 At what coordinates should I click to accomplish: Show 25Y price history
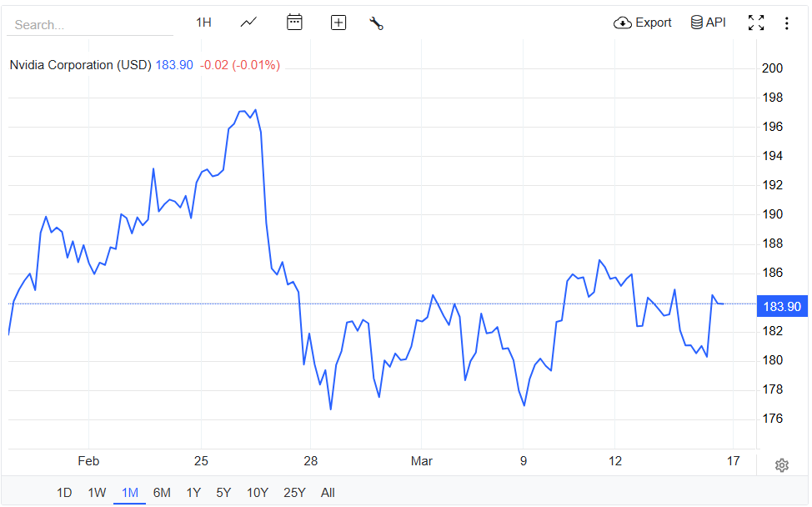[x=294, y=493]
